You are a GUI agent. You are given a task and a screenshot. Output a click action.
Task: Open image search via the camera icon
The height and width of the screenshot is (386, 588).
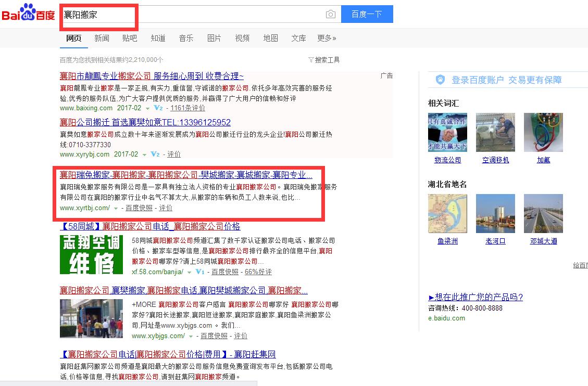[330, 14]
